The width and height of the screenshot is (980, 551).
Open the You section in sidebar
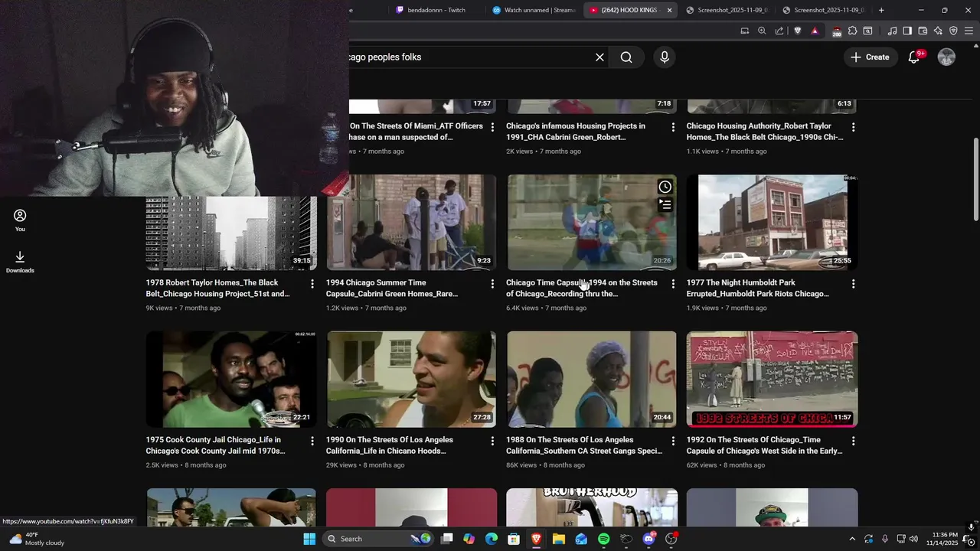click(20, 220)
